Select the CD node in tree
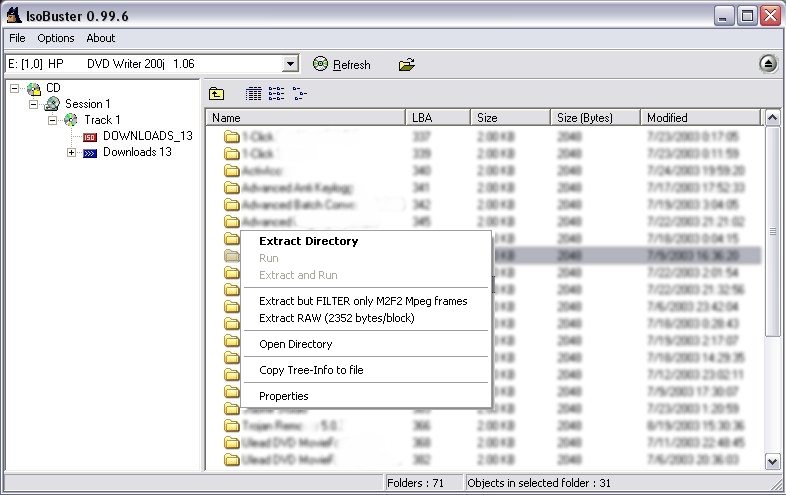Screen dimensions: 786x495 point(53,88)
